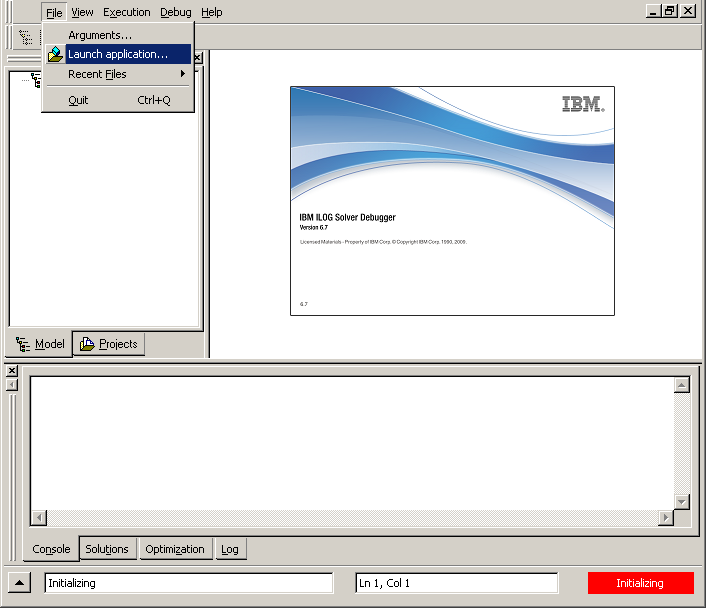Open the Help menu

[x=212, y=13]
